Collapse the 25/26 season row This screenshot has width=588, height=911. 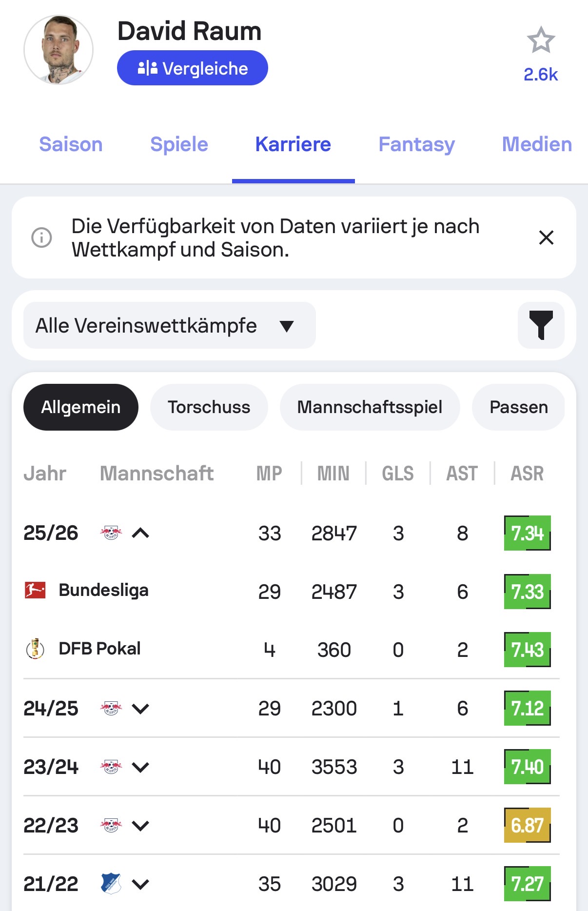click(140, 533)
